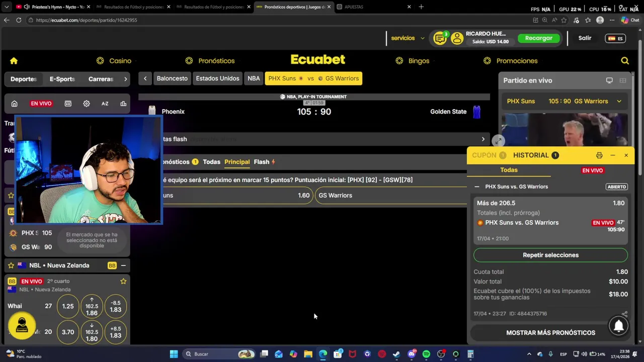This screenshot has height=362, width=644.
Task: Open the Deportes tab
Action: click(x=24, y=79)
